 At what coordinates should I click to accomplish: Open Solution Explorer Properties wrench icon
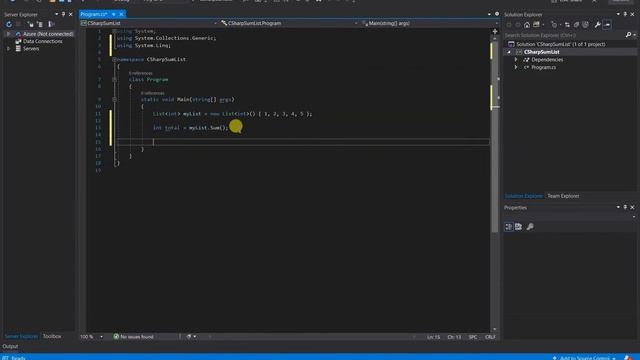pyautogui.click(x=598, y=25)
